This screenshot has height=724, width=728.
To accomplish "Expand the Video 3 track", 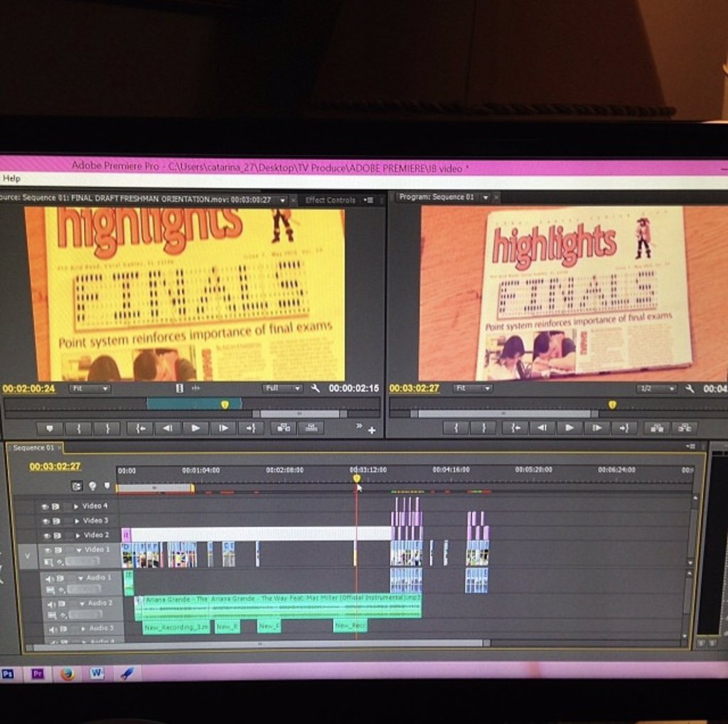I will coord(77,521).
